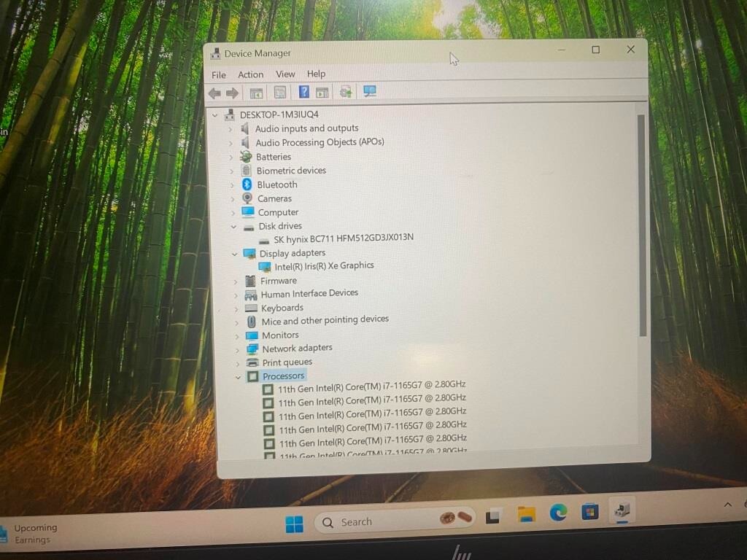Open Microsoft Store from the taskbar
Image resolution: width=747 pixels, height=560 pixels.
tap(589, 512)
